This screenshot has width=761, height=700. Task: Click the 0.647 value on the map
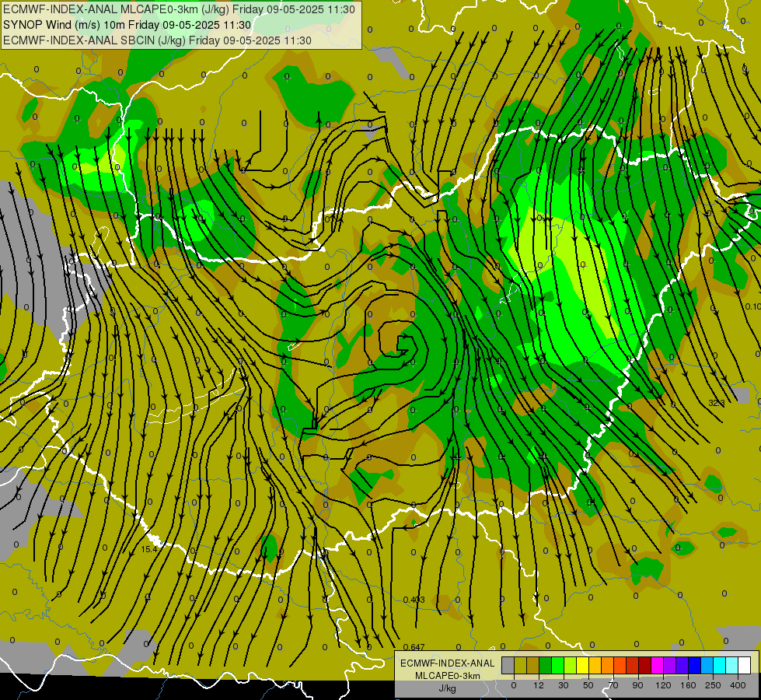[414, 647]
